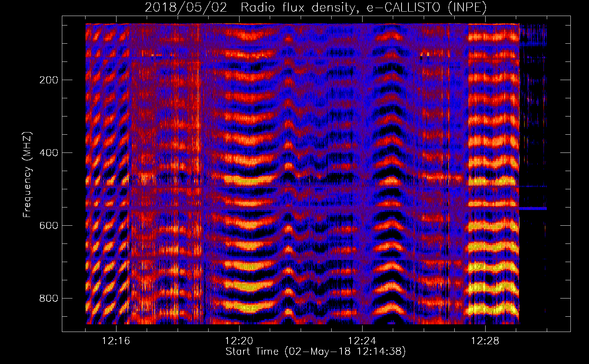Screen dimensions: 589x364
Task: Click the 200 frequency tick label
Action: pos(49,80)
